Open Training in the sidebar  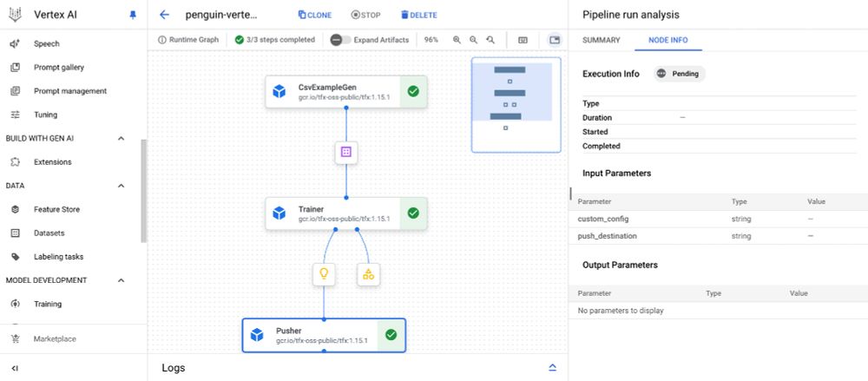click(48, 304)
